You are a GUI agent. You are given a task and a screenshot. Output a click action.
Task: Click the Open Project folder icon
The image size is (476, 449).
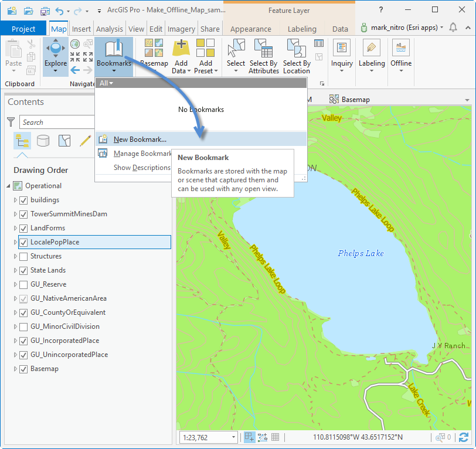(28, 11)
